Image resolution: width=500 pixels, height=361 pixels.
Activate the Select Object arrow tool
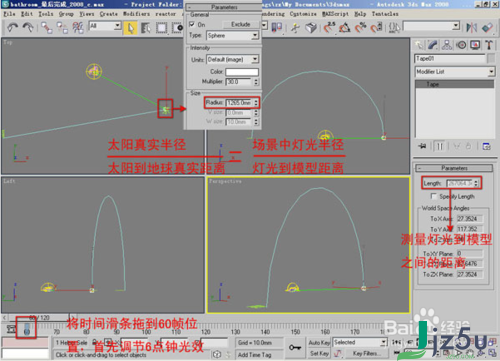(130, 28)
